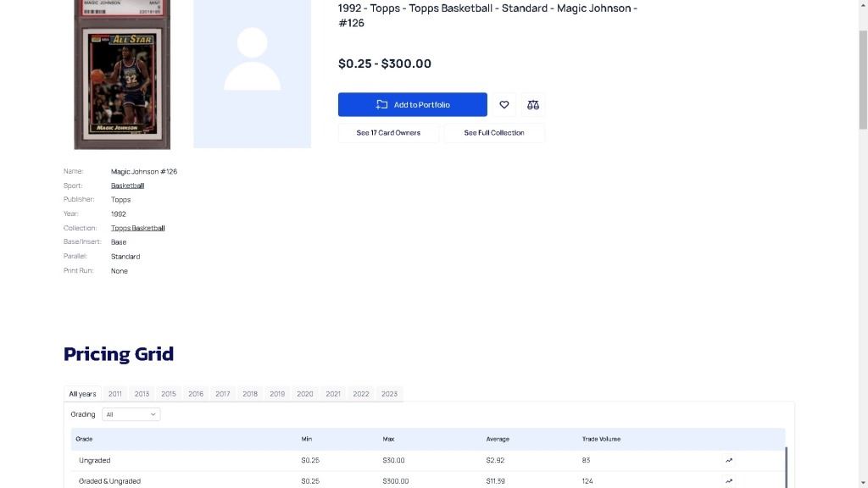The height and width of the screenshot is (488, 868).
Task: Click the page vertical scrollbar
Action: 863,80
